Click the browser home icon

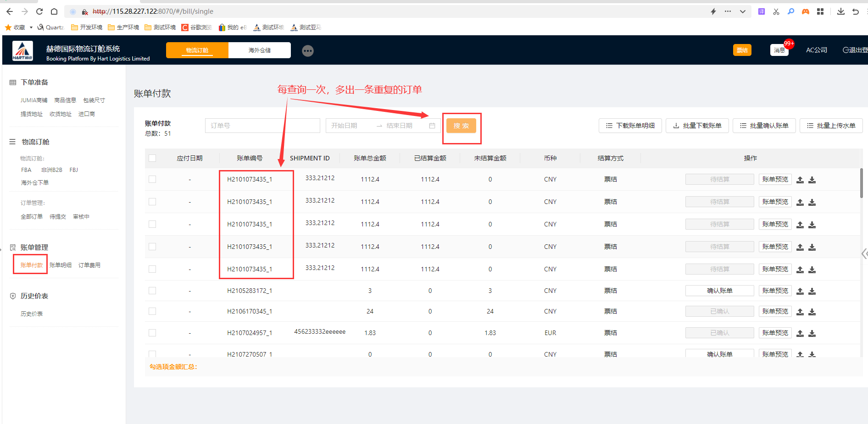pos(54,11)
